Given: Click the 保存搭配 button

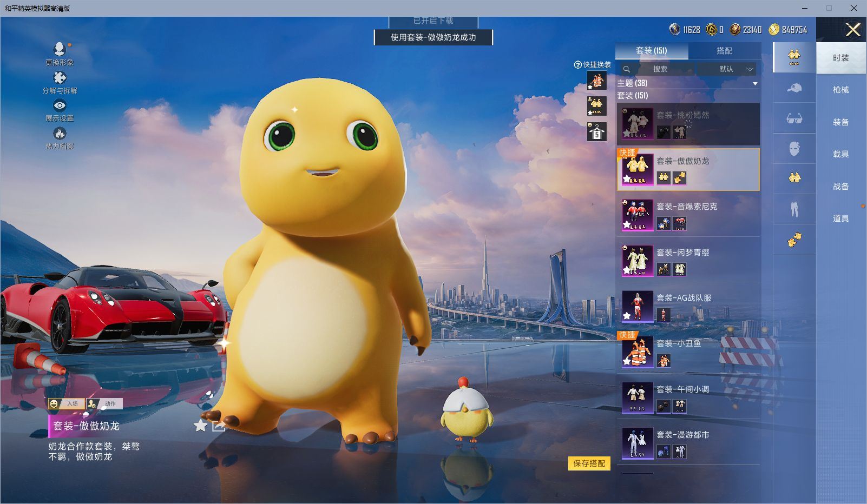Looking at the screenshot, I should tap(589, 463).
